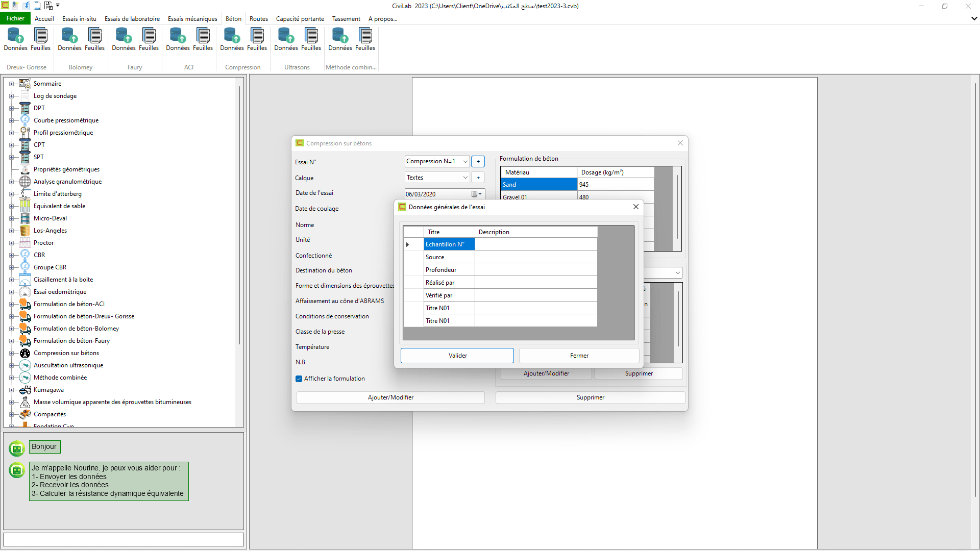Switch to the Capacité portante tab
This screenshot has width=980, height=551.
300,19
